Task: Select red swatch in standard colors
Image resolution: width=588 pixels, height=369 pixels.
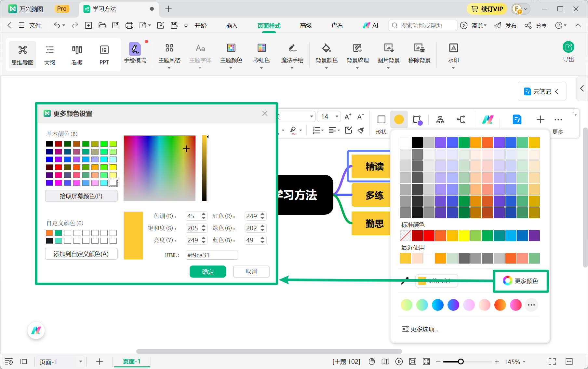Action: [429, 236]
